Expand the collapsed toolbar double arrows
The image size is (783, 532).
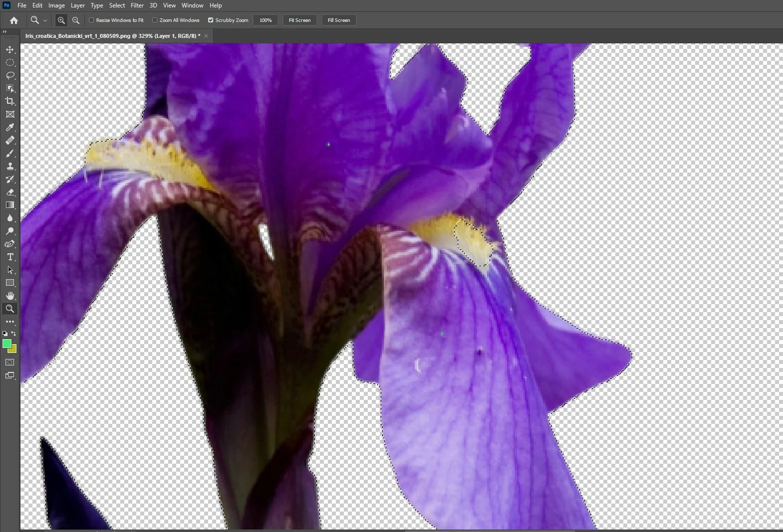4,32
